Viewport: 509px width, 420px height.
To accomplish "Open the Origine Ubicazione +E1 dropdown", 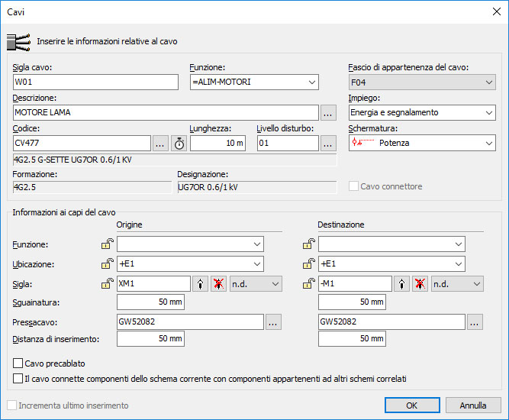I will [x=256, y=263].
